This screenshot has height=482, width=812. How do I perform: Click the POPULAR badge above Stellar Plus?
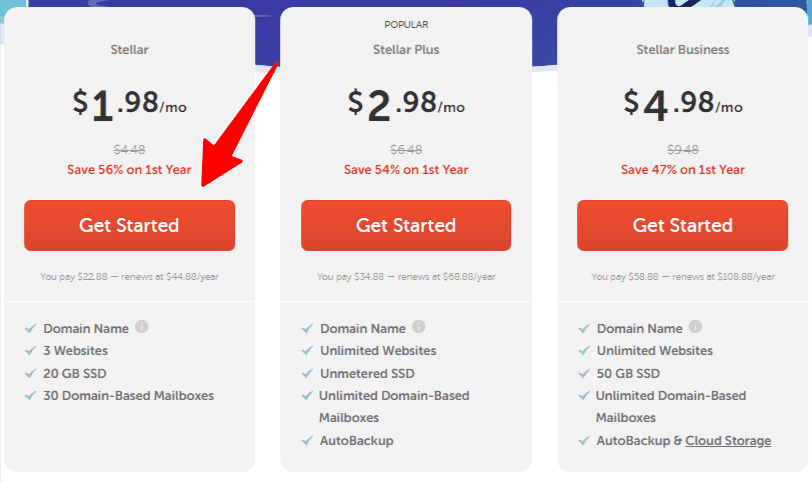pos(406,24)
